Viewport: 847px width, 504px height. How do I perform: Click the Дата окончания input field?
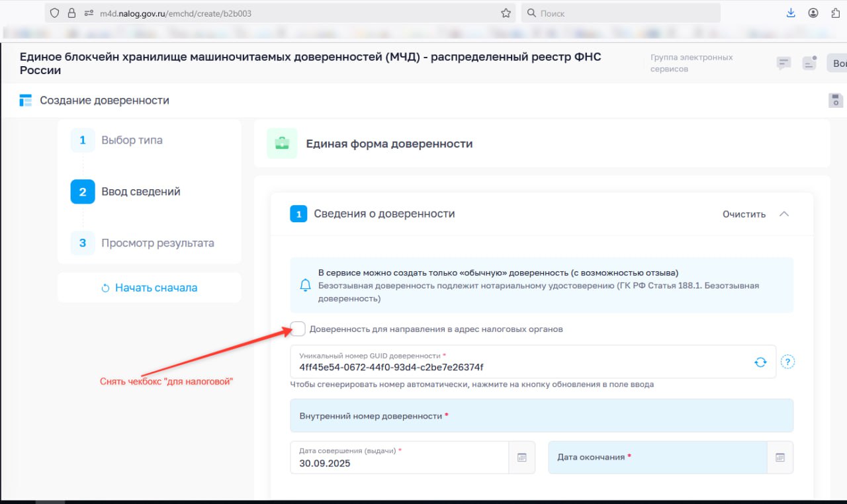point(657,458)
